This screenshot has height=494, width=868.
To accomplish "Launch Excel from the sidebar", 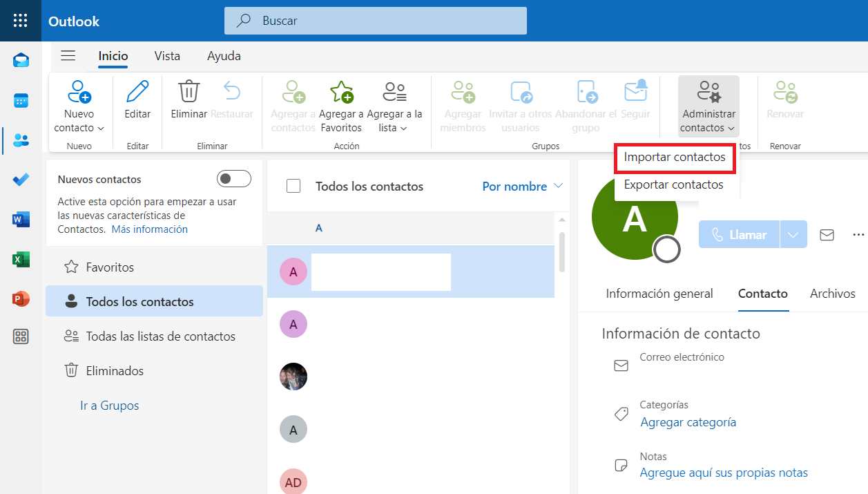I will [21, 260].
